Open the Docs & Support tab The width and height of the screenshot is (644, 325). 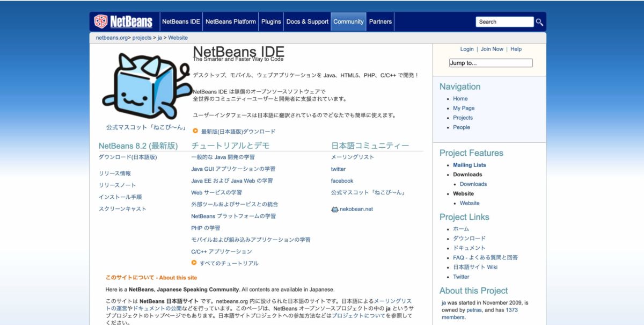tap(307, 21)
